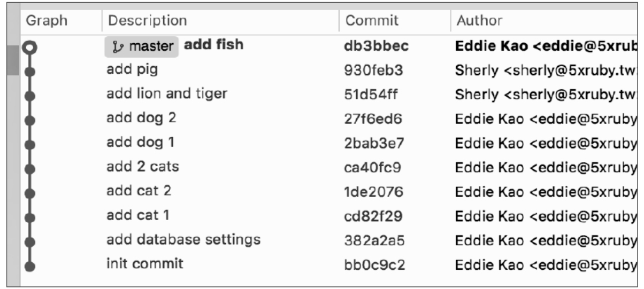The image size is (644, 289).
Task: Click graph node for init commit
Action: tap(29, 265)
